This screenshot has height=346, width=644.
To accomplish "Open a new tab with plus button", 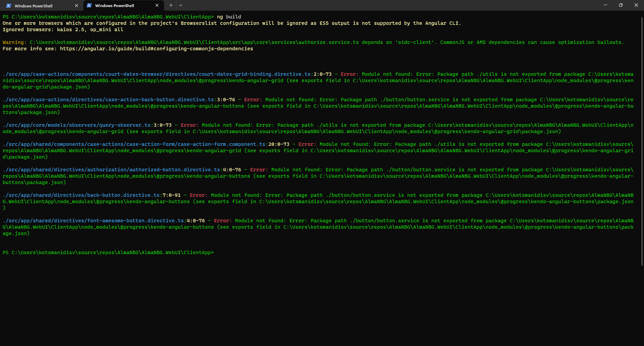I will point(171,5).
